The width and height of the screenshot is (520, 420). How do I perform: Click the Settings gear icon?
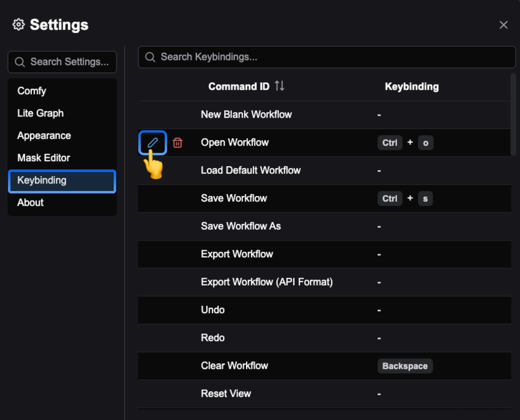click(x=18, y=25)
